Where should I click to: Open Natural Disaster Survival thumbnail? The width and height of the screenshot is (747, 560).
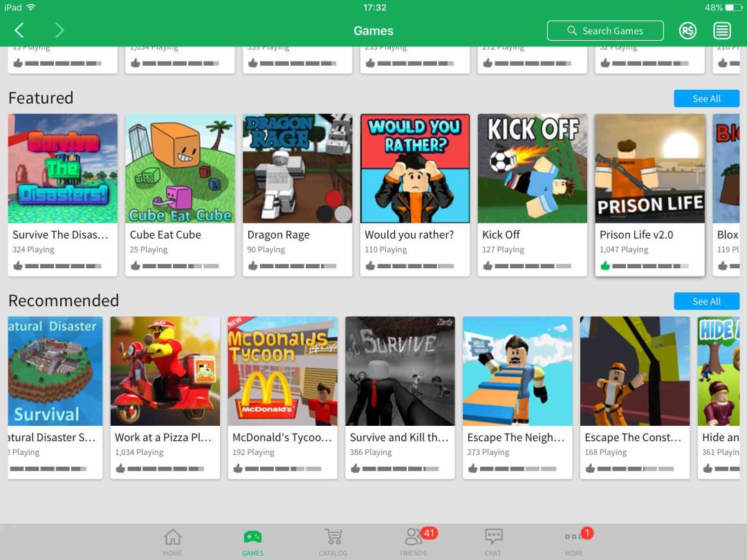[x=55, y=371]
